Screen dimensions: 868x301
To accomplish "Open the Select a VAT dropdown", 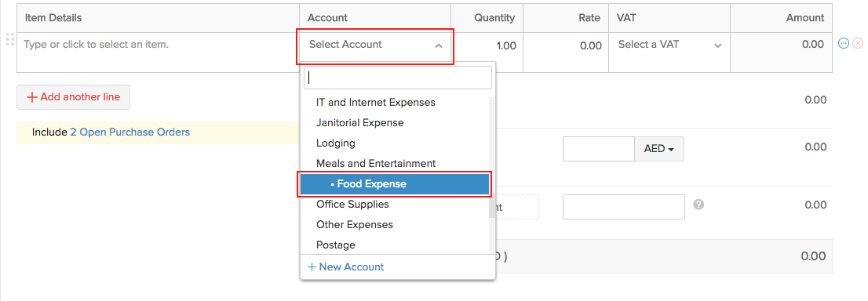I will (x=669, y=45).
